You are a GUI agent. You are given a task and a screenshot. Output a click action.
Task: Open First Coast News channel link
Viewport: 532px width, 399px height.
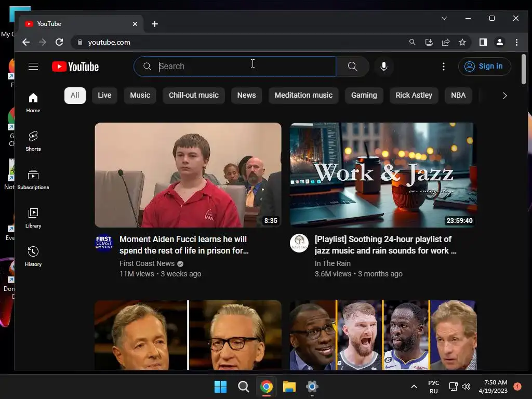click(x=147, y=263)
